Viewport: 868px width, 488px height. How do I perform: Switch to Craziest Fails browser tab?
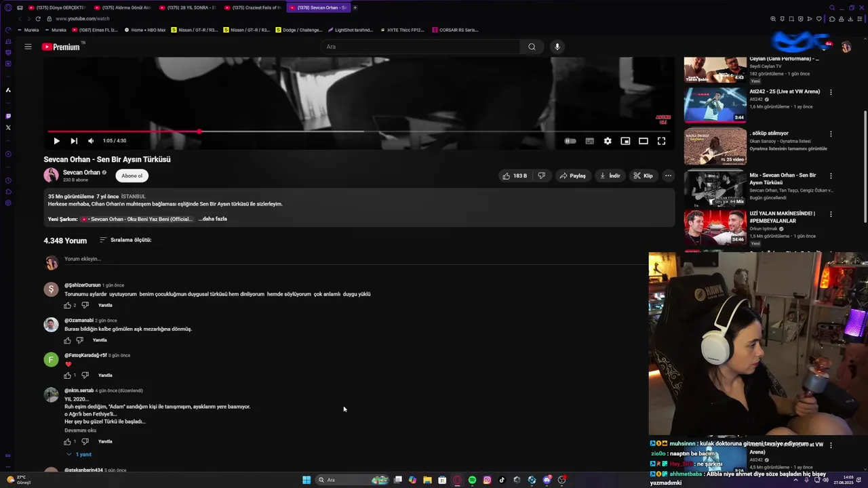coord(254,7)
